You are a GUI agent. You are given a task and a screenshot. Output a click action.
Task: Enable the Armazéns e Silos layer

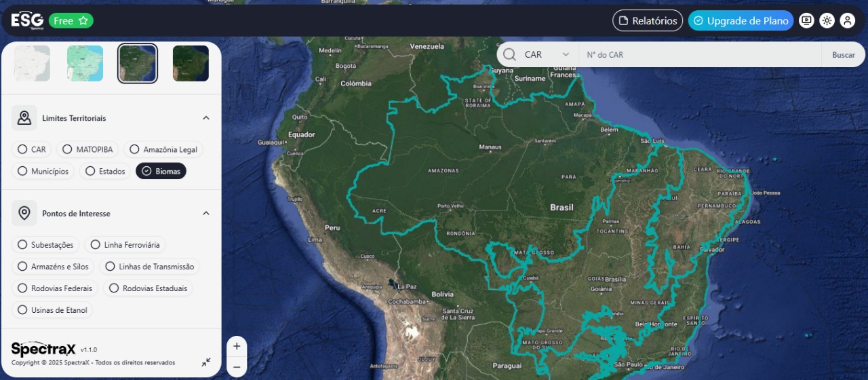[x=54, y=267]
